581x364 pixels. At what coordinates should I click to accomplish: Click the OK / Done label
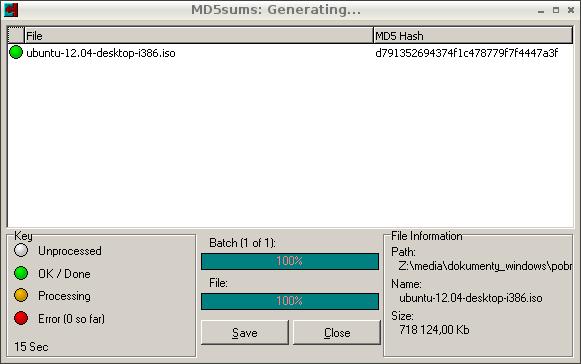point(64,274)
